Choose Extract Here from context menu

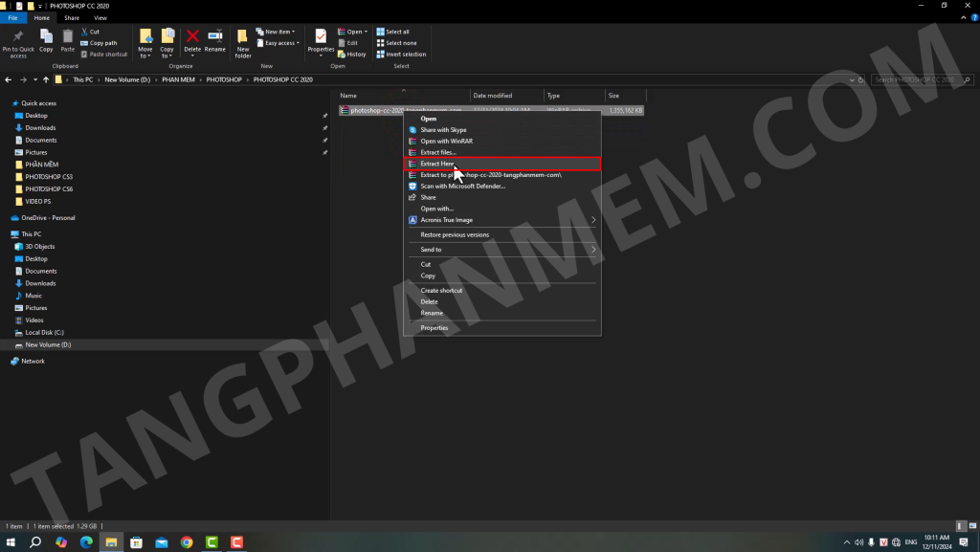pos(436,164)
